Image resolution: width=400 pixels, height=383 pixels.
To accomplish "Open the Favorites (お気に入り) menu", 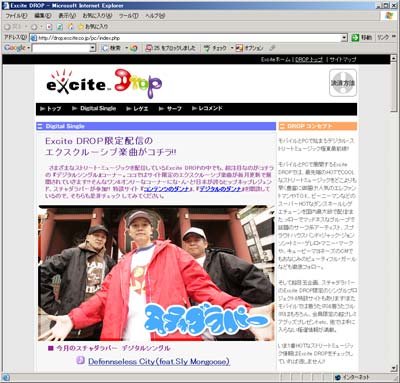I will coord(97,16).
